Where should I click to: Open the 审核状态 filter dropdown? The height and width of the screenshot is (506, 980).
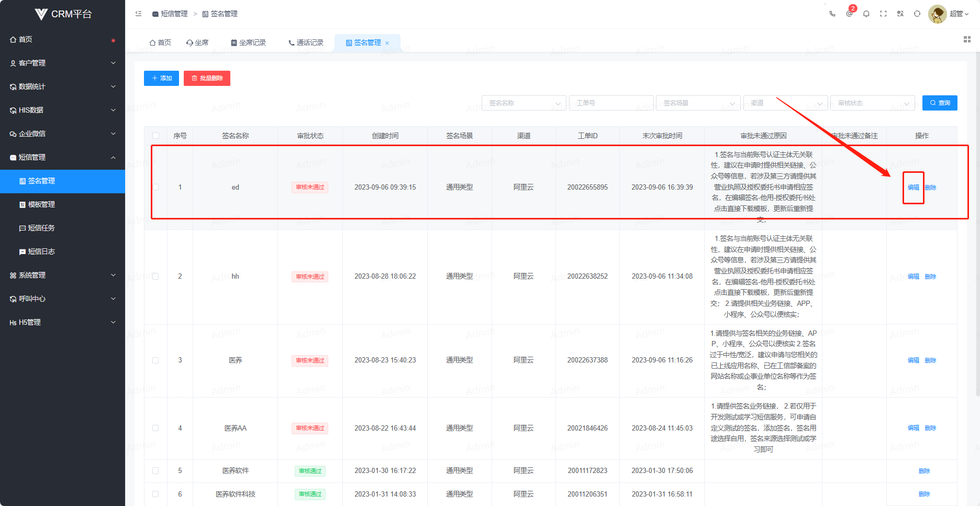click(873, 103)
